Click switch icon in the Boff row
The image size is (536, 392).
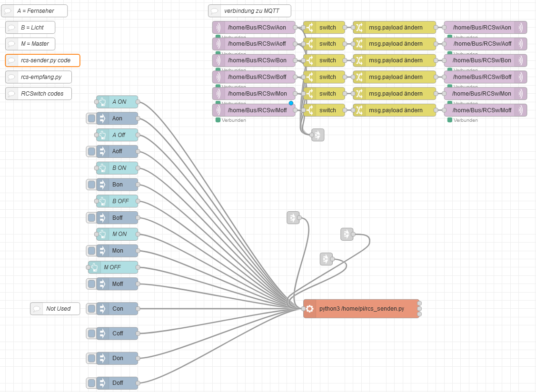pyautogui.click(x=310, y=77)
